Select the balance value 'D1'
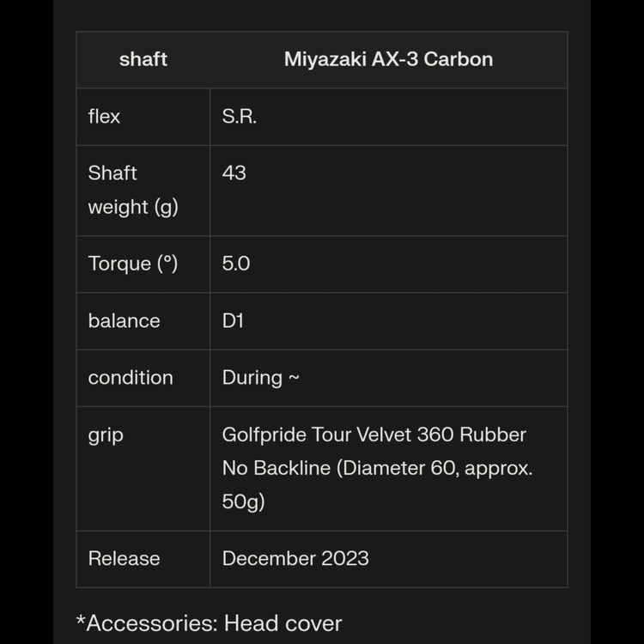Screen dimensions: 644x644 [233, 320]
